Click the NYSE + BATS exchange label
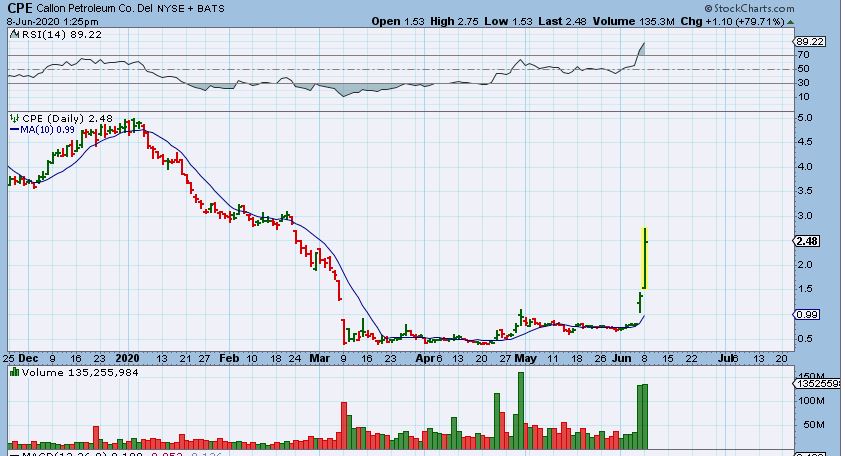 pyautogui.click(x=191, y=9)
